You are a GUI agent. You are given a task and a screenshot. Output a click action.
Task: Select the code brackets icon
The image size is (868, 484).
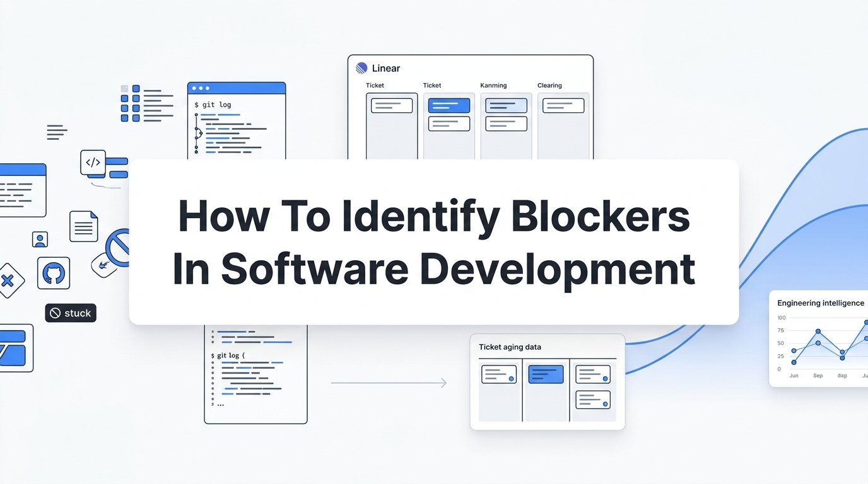[x=93, y=162]
